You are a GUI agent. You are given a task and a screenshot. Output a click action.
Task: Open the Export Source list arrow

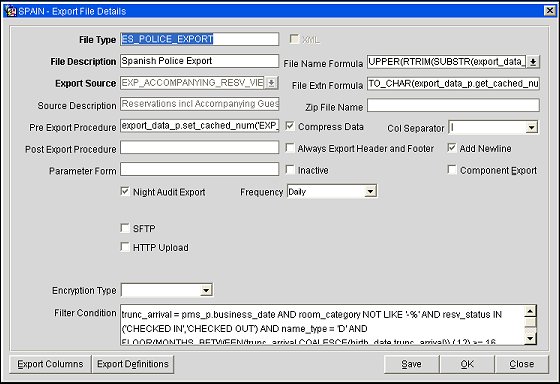pyautogui.click(x=271, y=83)
